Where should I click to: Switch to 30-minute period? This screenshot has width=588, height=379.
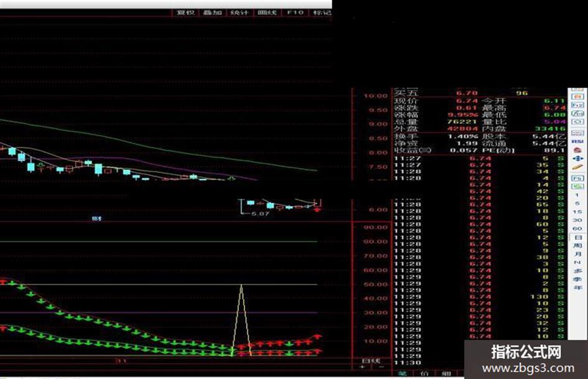coord(577,220)
